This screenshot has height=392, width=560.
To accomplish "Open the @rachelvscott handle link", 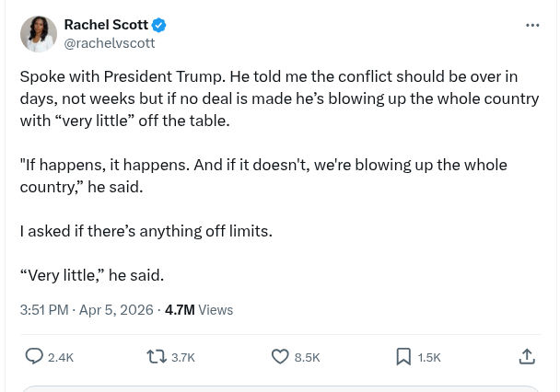I will point(109,43).
